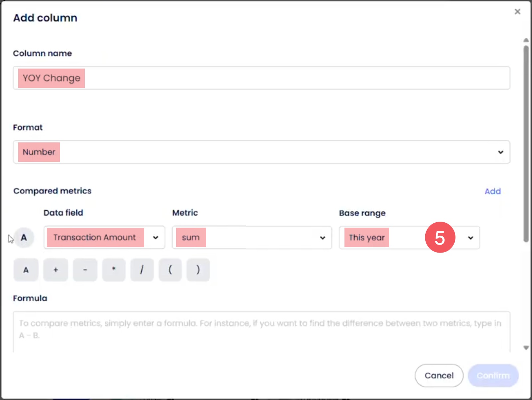The width and height of the screenshot is (532, 400).
Task: Insert metric A into formula
Action: tap(26, 270)
